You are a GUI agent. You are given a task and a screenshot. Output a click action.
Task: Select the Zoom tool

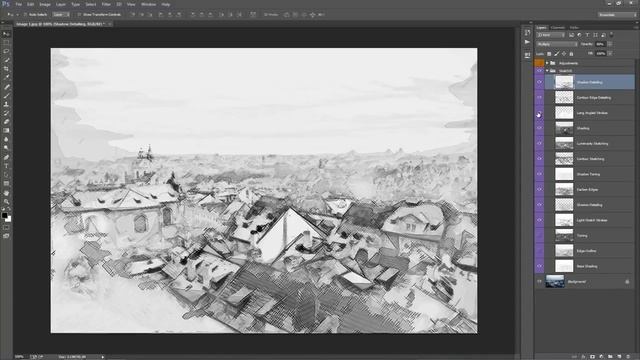pos(6,202)
